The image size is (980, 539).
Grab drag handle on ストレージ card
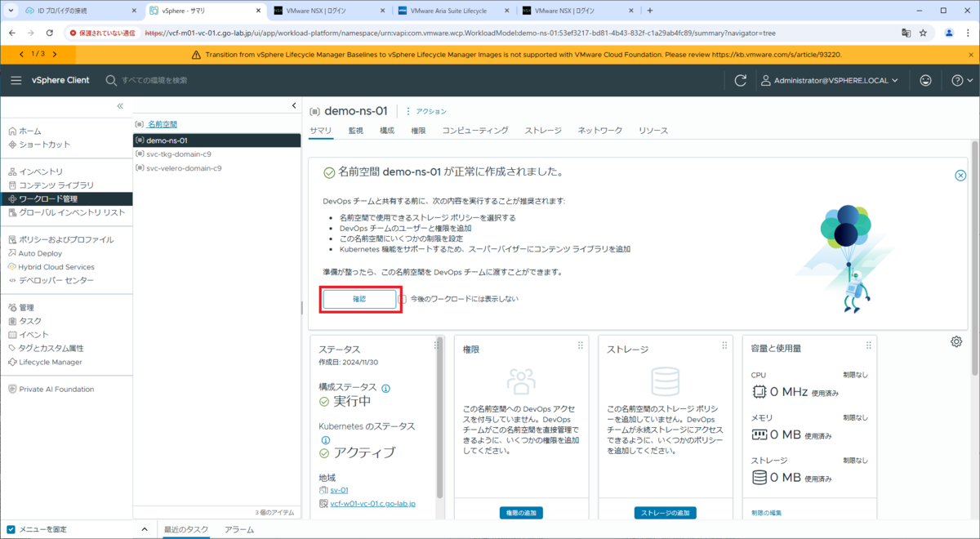coord(724,346)
